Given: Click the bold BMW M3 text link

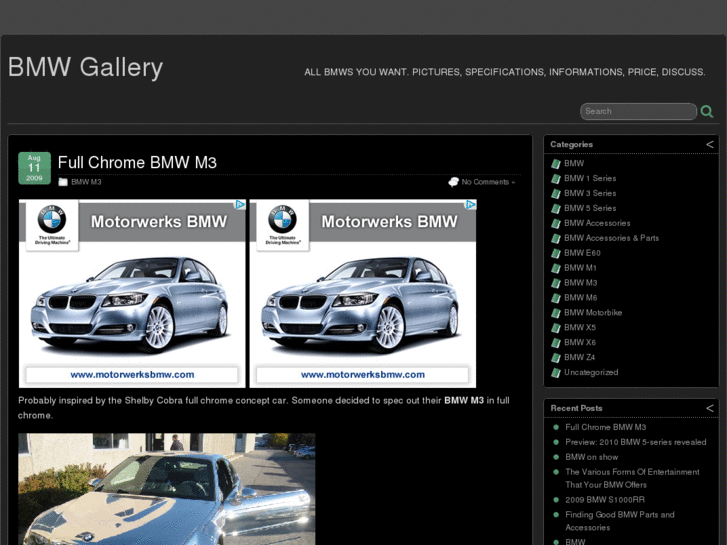Looking at the screenshot, I should coord(464,400).
